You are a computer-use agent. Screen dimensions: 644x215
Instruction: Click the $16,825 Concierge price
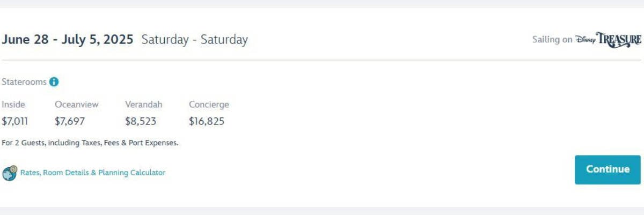click(207, 121)
